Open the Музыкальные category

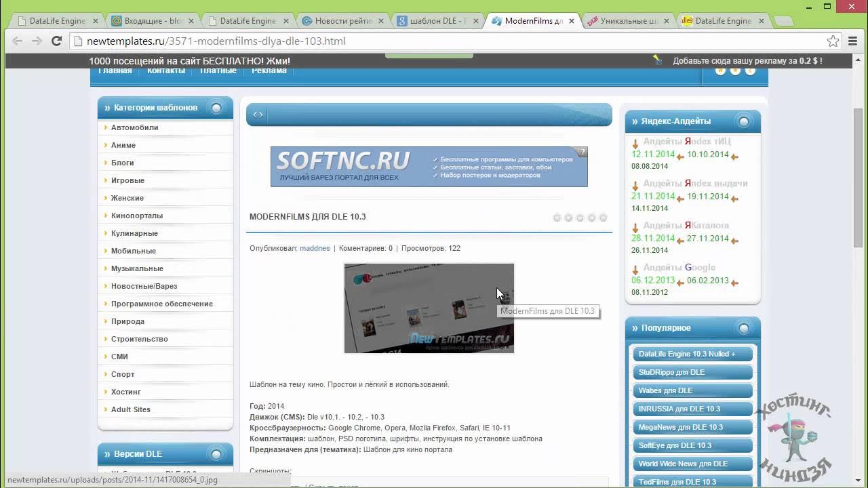137,268
